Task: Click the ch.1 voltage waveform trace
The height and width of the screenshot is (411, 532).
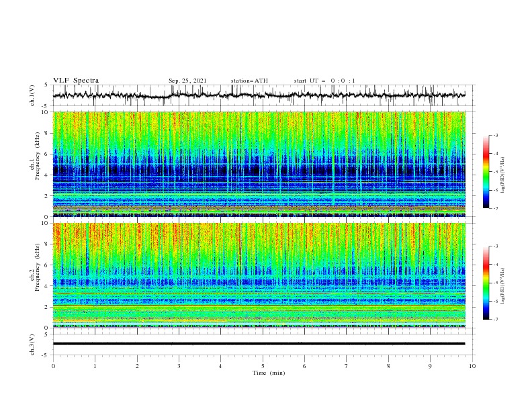Action: (259, 95)
